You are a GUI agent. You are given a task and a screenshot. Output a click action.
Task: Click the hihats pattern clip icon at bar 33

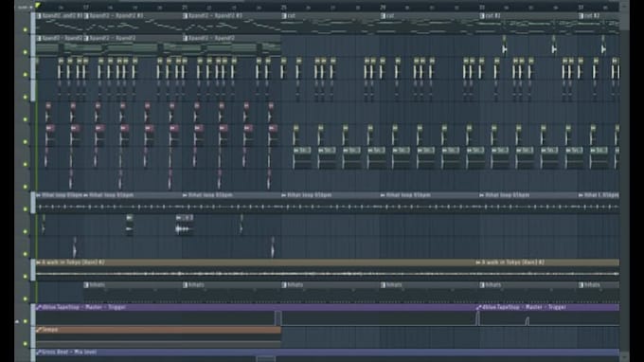tap(482, 284)
